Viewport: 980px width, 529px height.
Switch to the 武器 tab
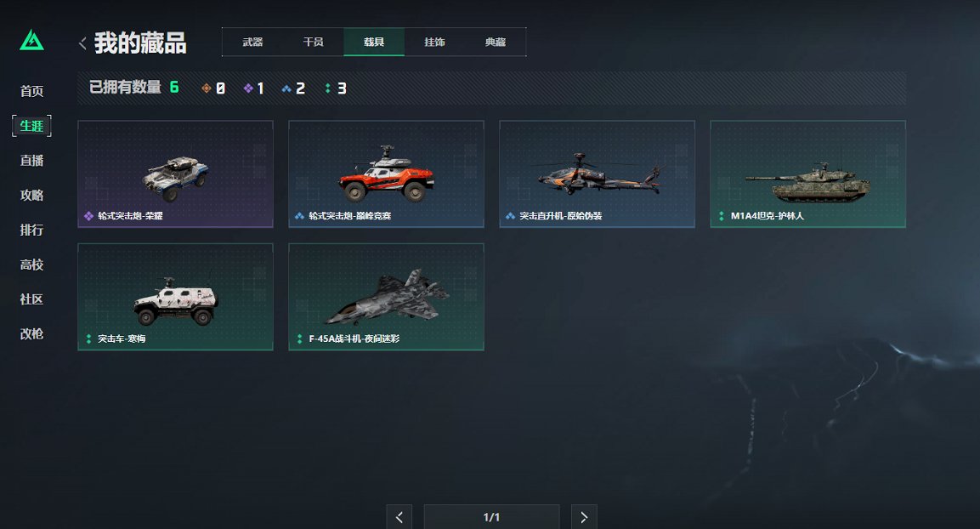coord(252,42)
